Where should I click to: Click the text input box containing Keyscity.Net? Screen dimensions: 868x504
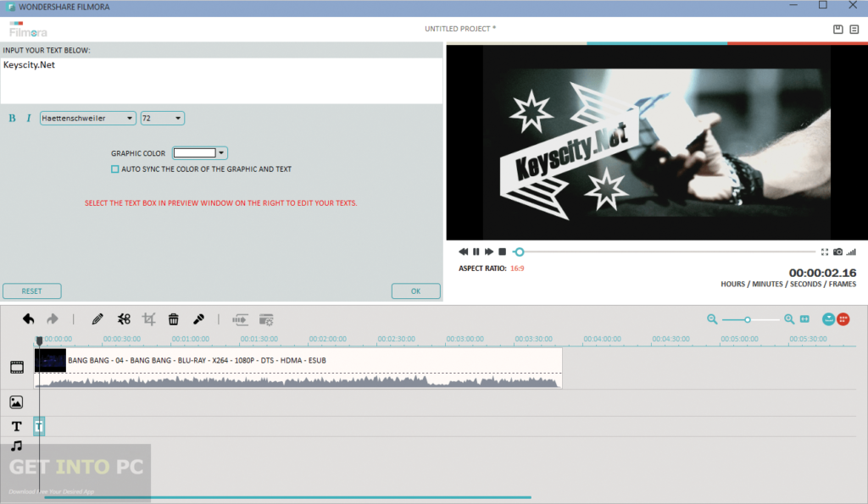click(221, 80)
